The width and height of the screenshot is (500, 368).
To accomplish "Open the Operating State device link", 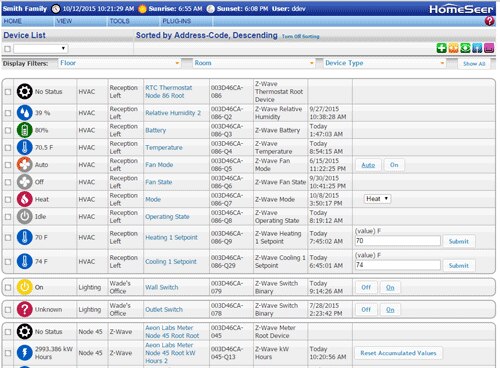I will click(x=167, y=217).
